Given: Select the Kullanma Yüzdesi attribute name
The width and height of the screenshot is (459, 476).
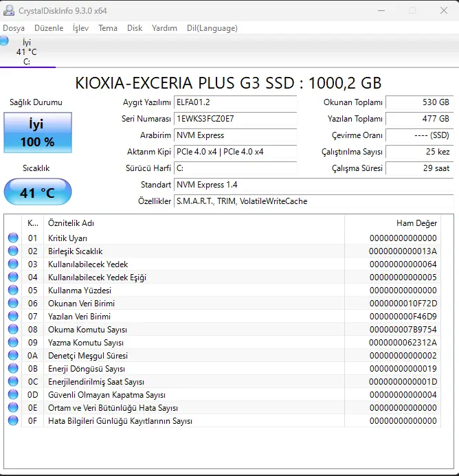Looking at the screenshot, I should point(80,291).
